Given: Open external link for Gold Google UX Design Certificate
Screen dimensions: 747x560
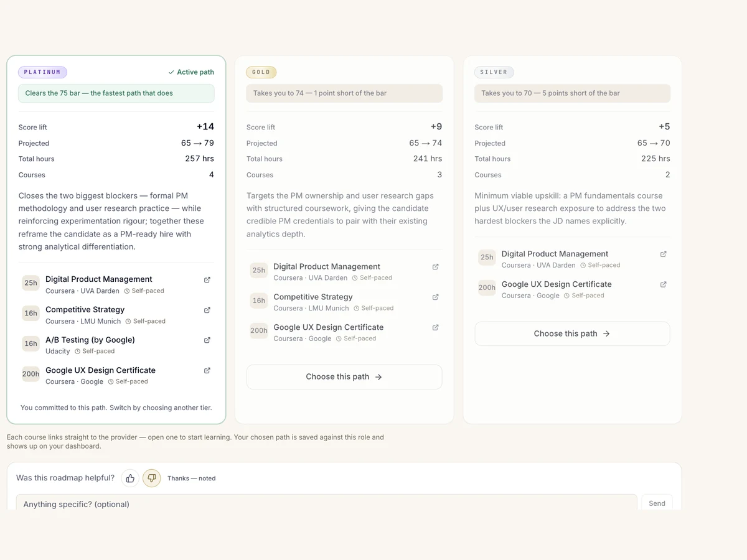Looking at the screenshot, I should point(436,327).
